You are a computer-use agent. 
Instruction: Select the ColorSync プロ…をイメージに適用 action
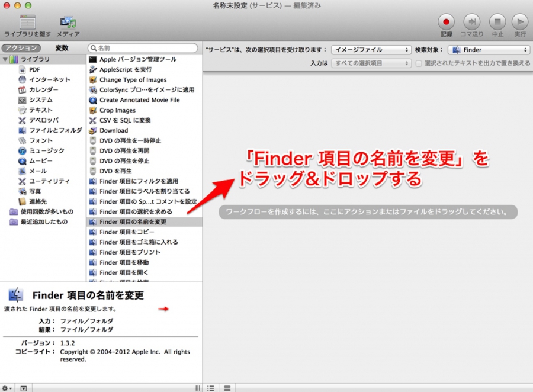[x=144, y=90]
